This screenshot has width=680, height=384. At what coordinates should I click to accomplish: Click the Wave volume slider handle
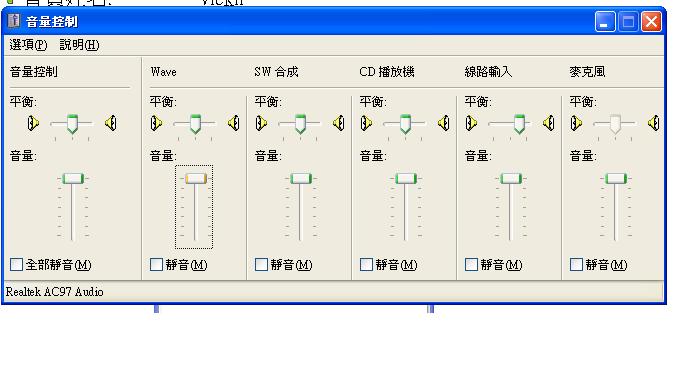(x=196, y=178)
